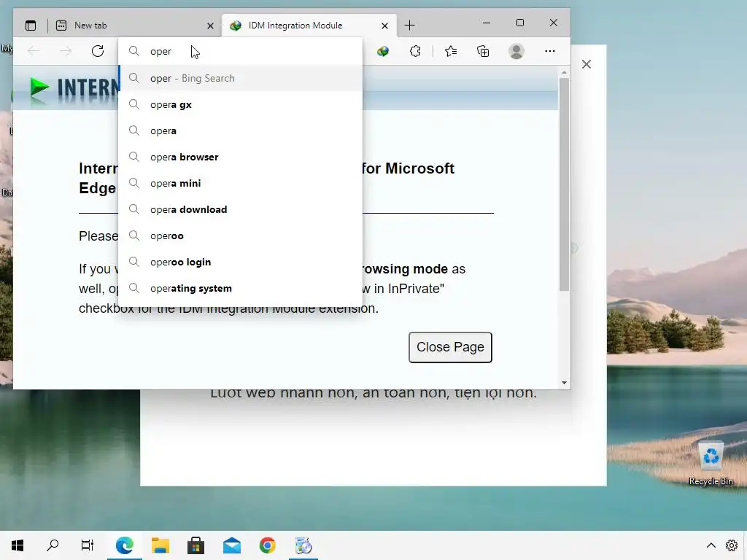747x560 pixels.
Task: Close the IDM Integration Module tab
Action: coord(384,26)
